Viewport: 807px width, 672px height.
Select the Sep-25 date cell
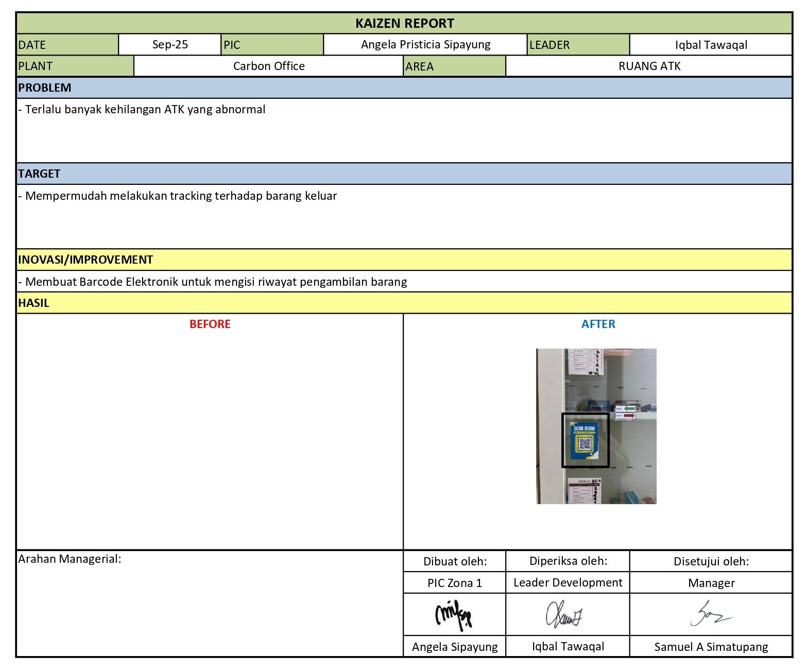pos(170,45)
